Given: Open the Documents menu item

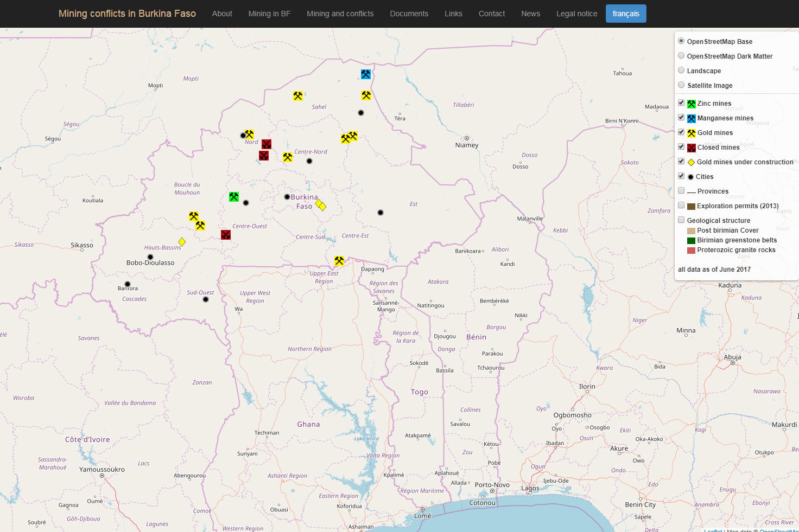Looking at the screenshot, I should click(x=409, y=14).
